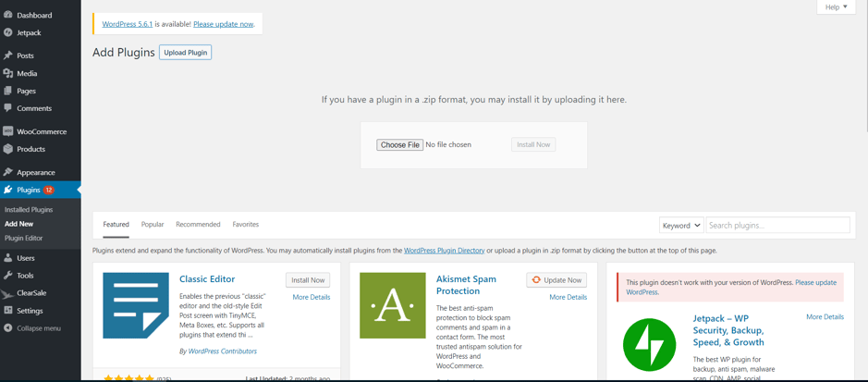Image resolution: width=868 pixels, height=382 pixels.
Task: Switch to the Recommended plugins tab
Action: coord(198,225)
